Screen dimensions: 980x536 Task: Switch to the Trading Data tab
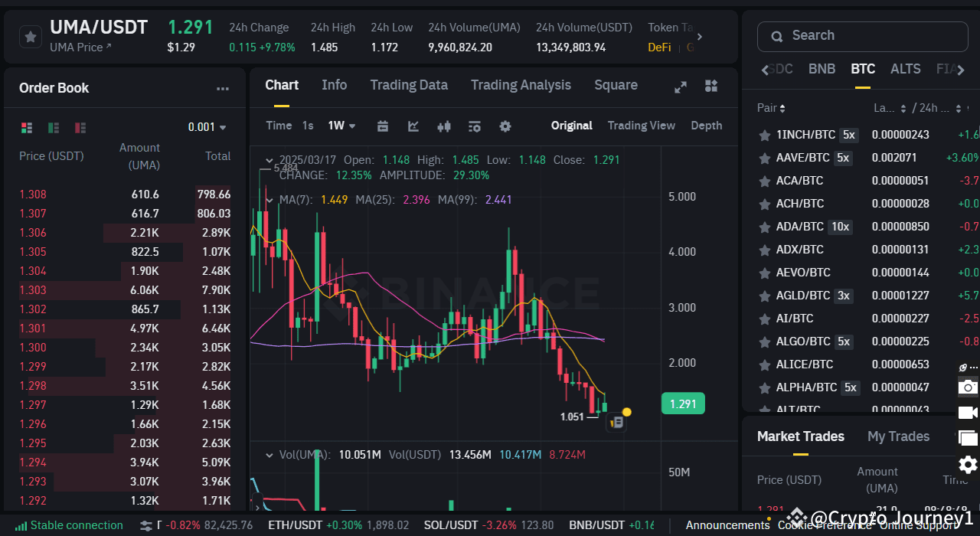(409, 85)
